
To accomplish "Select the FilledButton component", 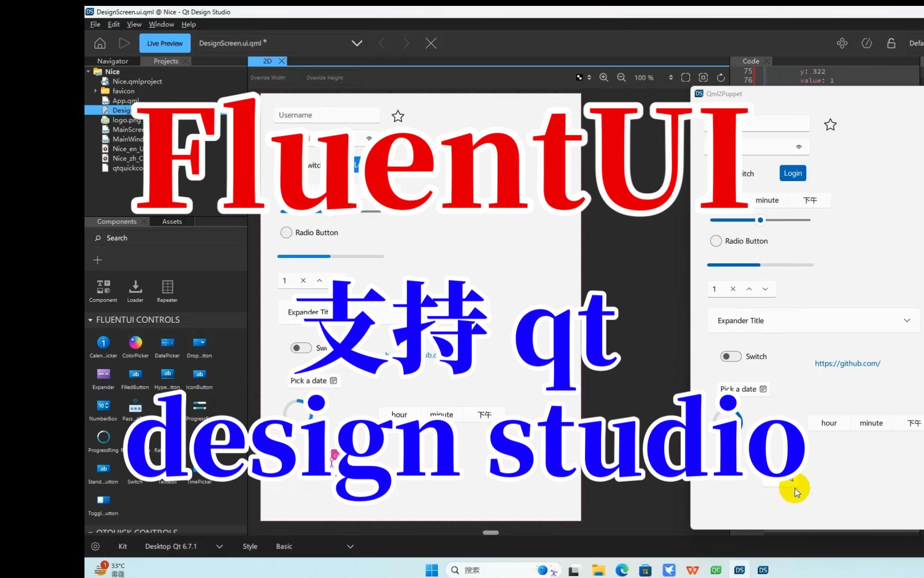I will [135, 378].
